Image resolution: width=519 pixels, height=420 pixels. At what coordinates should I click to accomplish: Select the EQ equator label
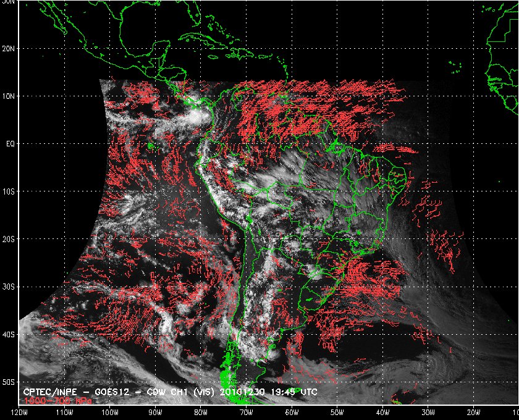tap(10, 144)
